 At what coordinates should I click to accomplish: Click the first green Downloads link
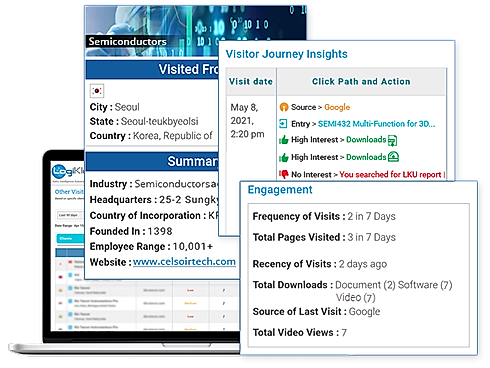tap(366, 140)
